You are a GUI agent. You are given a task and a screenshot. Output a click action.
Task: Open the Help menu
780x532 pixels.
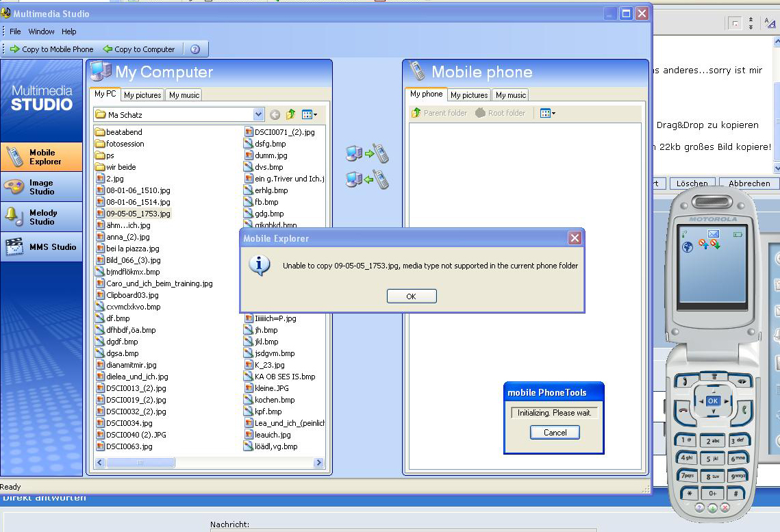(x=69, y=31)
